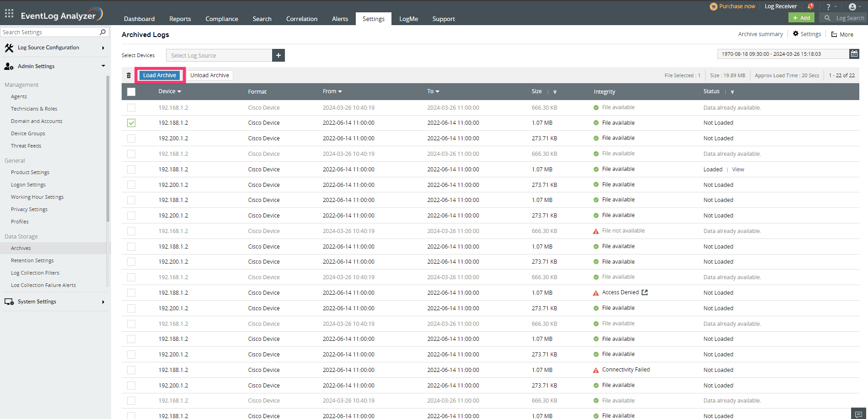Click the green Add button
The image size is (868, 419).
coord(801,18)
